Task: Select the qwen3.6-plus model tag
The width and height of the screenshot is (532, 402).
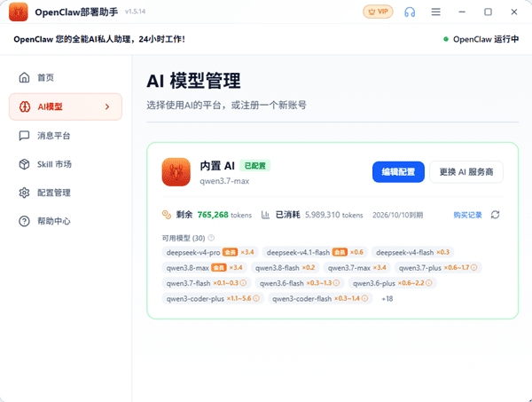Action: click(x=392, y=283)
